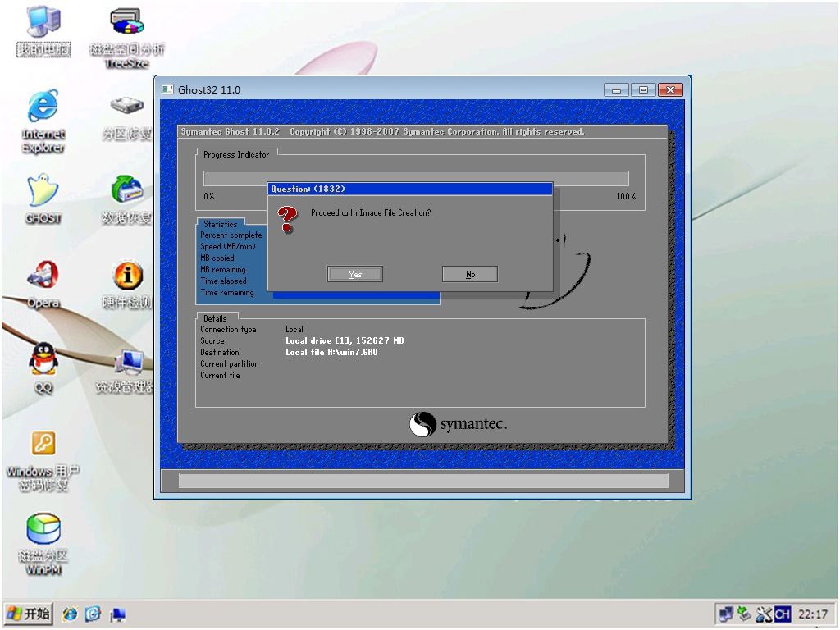Open the My Computer desktop icon

tap(43, 30)
